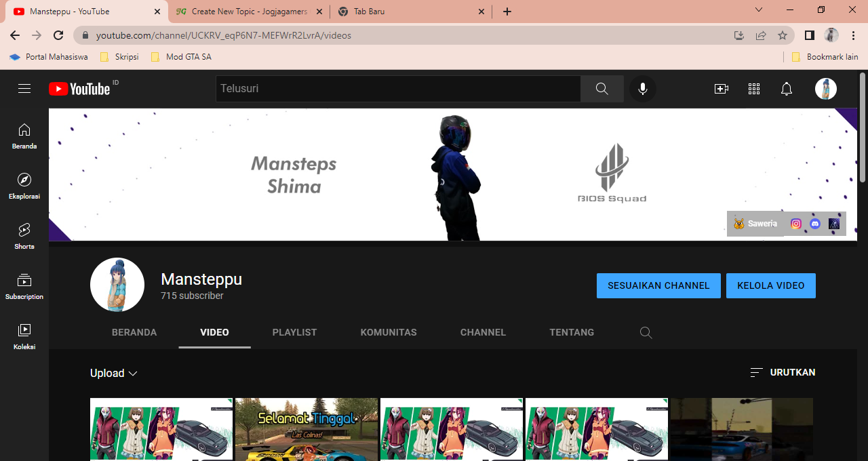
Task: Open the Mod GTA SA bookmark folder
Action: click(x=181, y=57)
